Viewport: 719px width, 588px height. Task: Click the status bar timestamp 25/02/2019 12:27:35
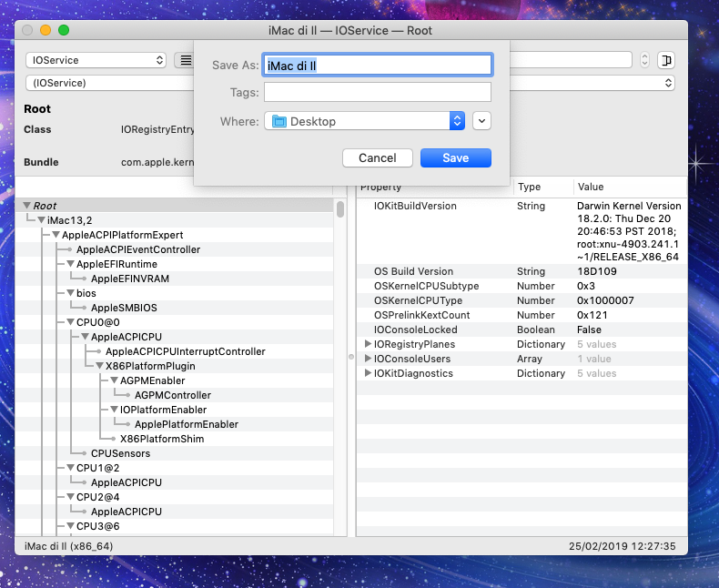coord(623,546)
